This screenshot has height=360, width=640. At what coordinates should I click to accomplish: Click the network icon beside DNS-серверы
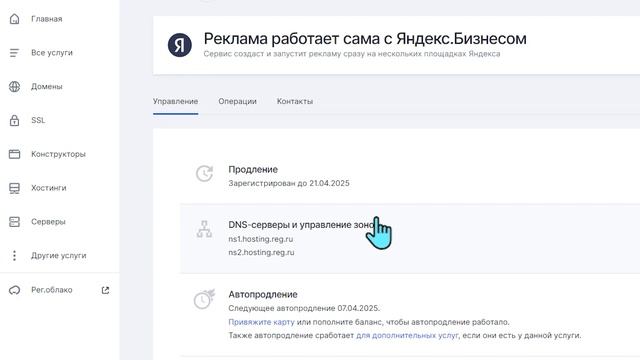tap(204, 229)
